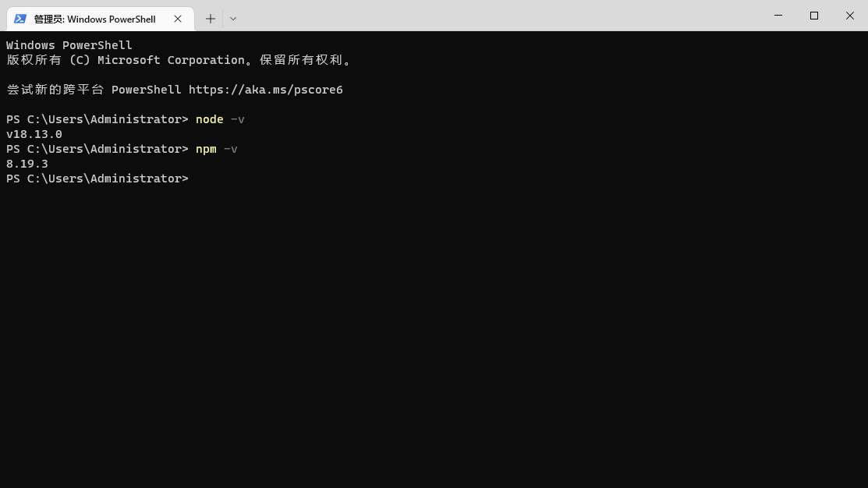Click the "Windows PowerShell" header line
The image size is (868, 488).
pos(69,45)
